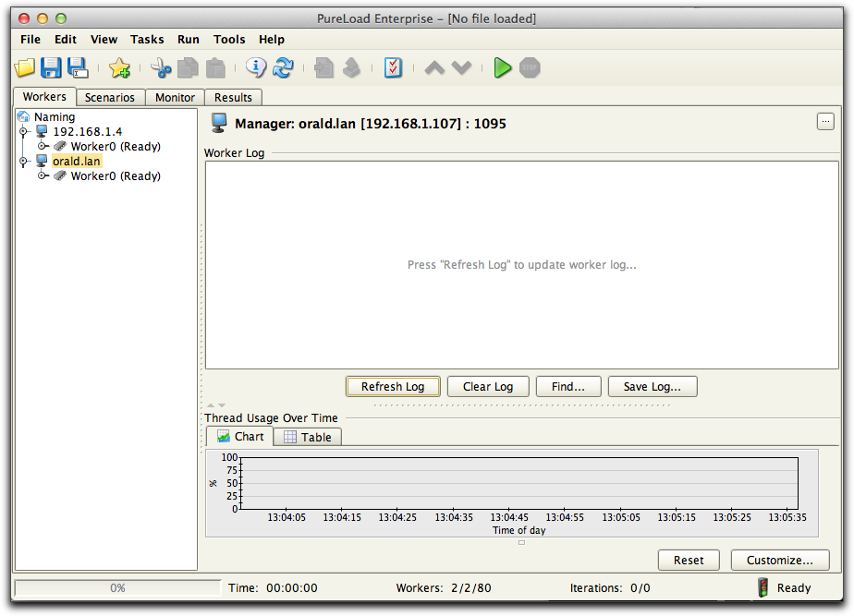This screenshot has width=854, height=616.
Task: Click the greyed Paste clipboard icon
Action: 215,68
